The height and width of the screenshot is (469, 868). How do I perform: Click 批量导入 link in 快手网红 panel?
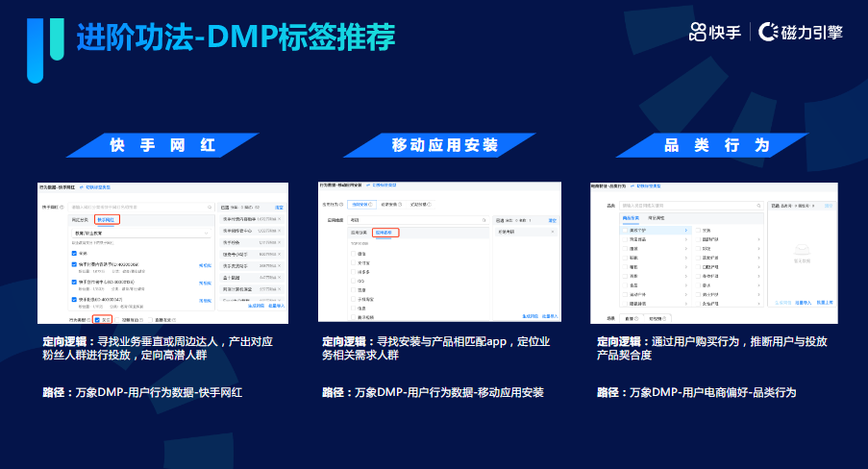tap(276, 306)
